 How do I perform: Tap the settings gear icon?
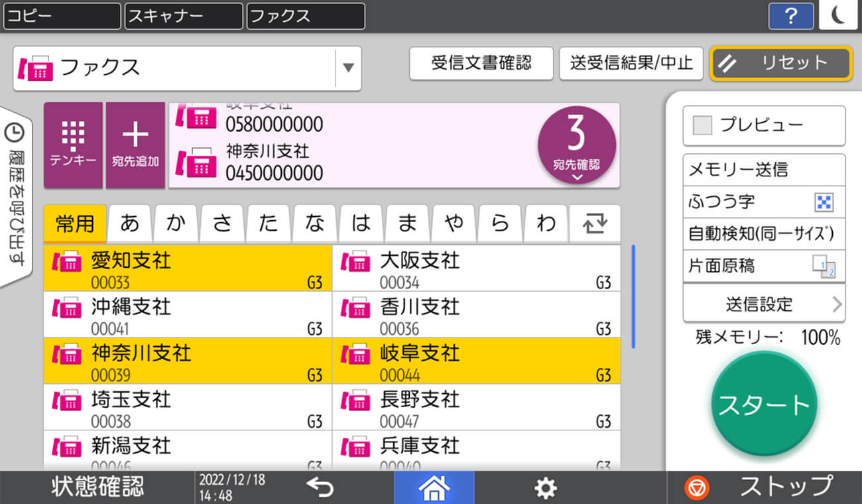click(545, 487)
